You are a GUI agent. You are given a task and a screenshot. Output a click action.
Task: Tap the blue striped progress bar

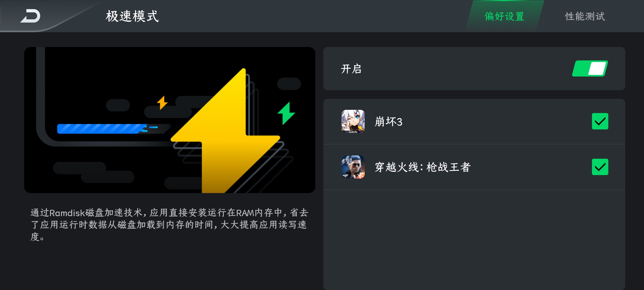[x=102, y=129]
